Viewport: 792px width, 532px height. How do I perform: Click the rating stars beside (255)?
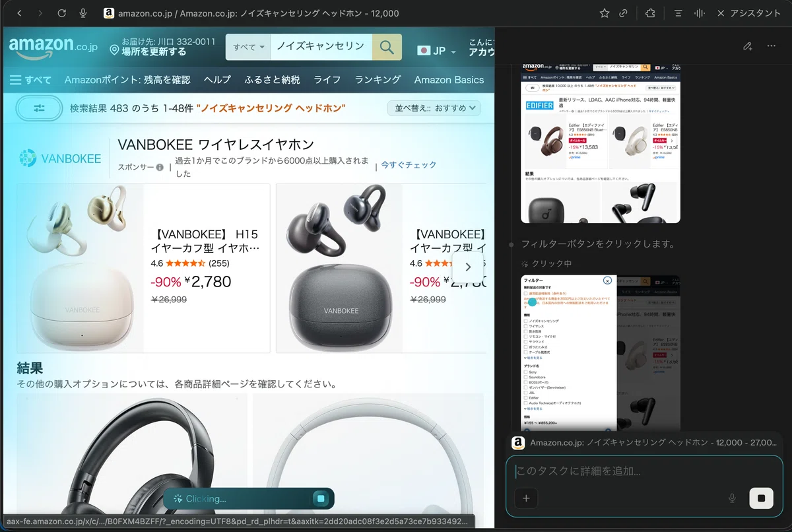click(186, 263)
